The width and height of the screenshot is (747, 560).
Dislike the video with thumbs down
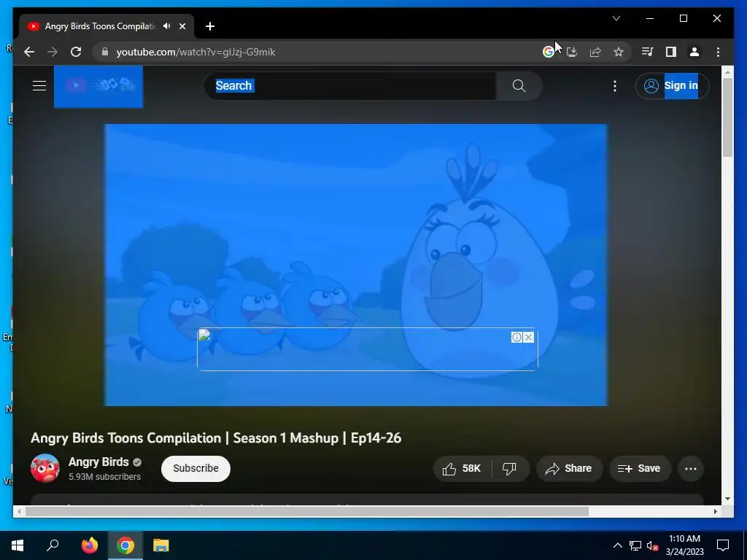click(509, 469)
